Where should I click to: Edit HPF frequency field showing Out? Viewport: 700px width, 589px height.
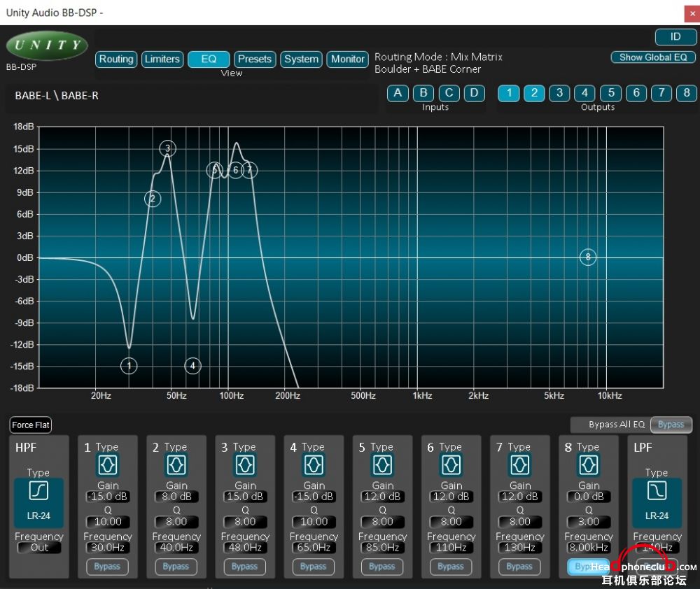click(x=39, y=548)
